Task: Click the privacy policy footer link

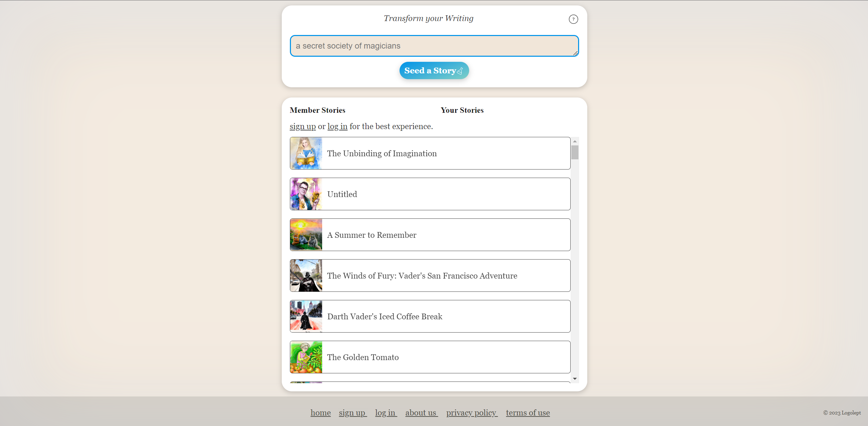Action: [472, 413]
